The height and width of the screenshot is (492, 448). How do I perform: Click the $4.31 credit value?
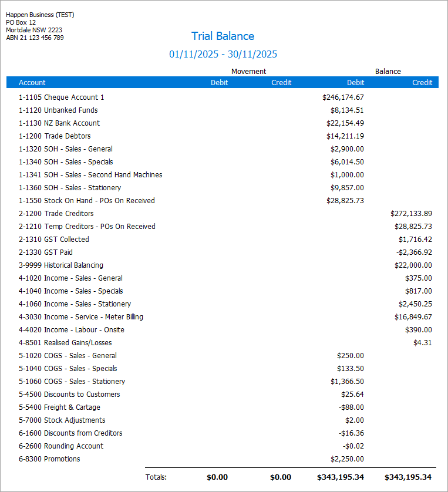[422, 342]
